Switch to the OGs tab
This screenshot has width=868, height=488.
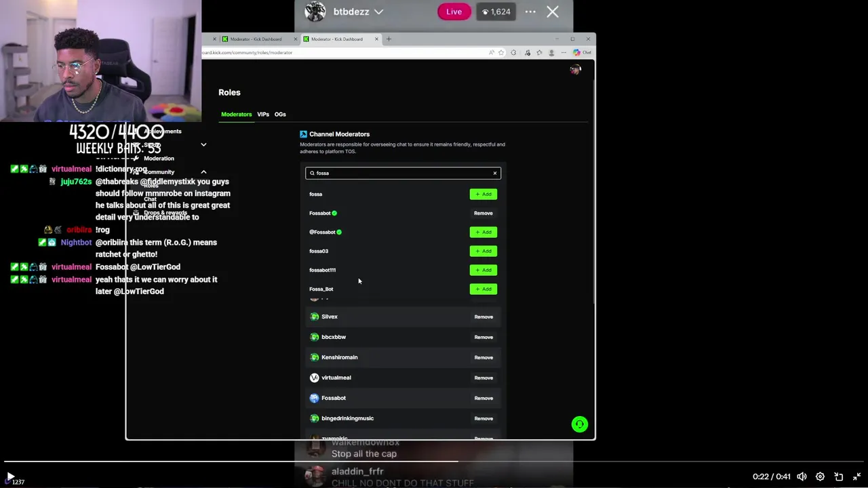click(x=280, y=115)
